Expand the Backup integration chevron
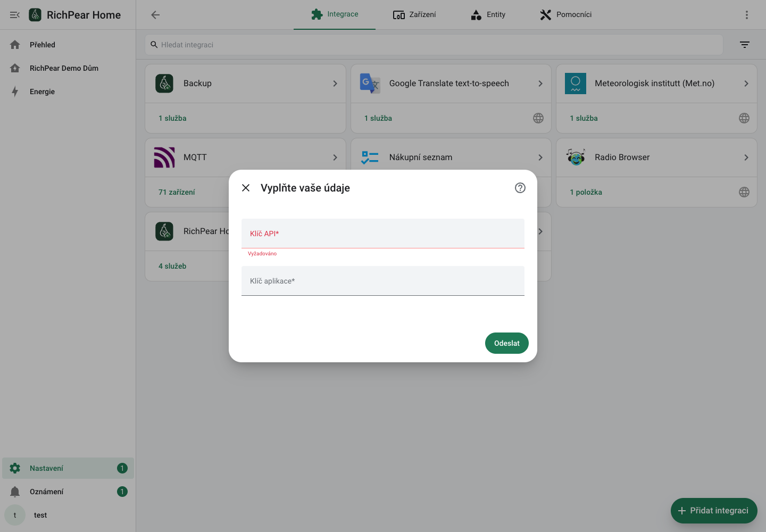The height and width of the screenshot is (532, 766). point(335,84)
